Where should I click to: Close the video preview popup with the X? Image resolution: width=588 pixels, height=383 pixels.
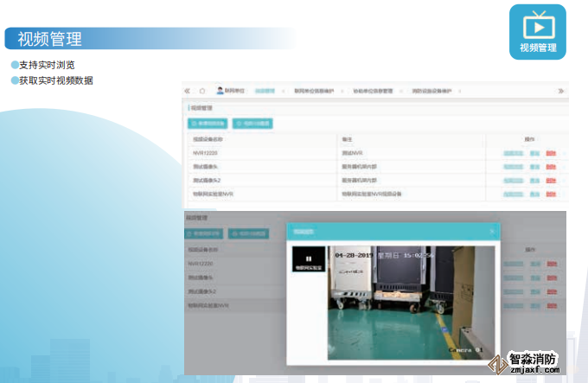pos(492,232)
